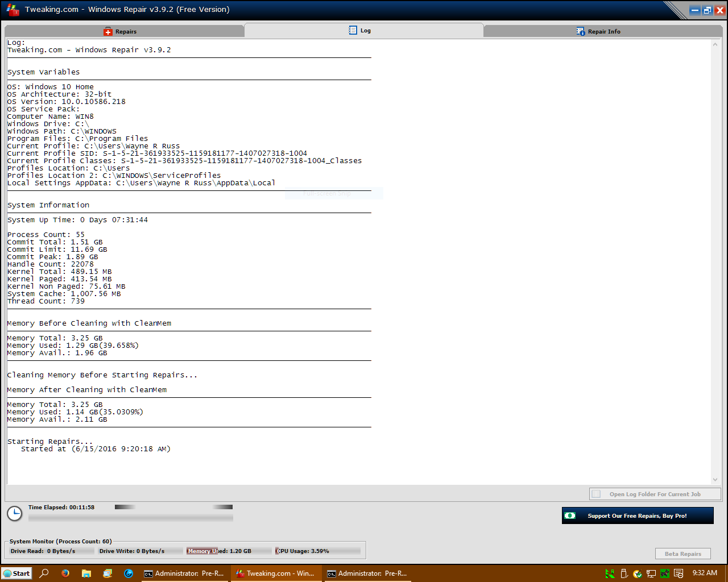
Task: Switch to first Administrator Pre-R... command window
Action: pos(184,573)
